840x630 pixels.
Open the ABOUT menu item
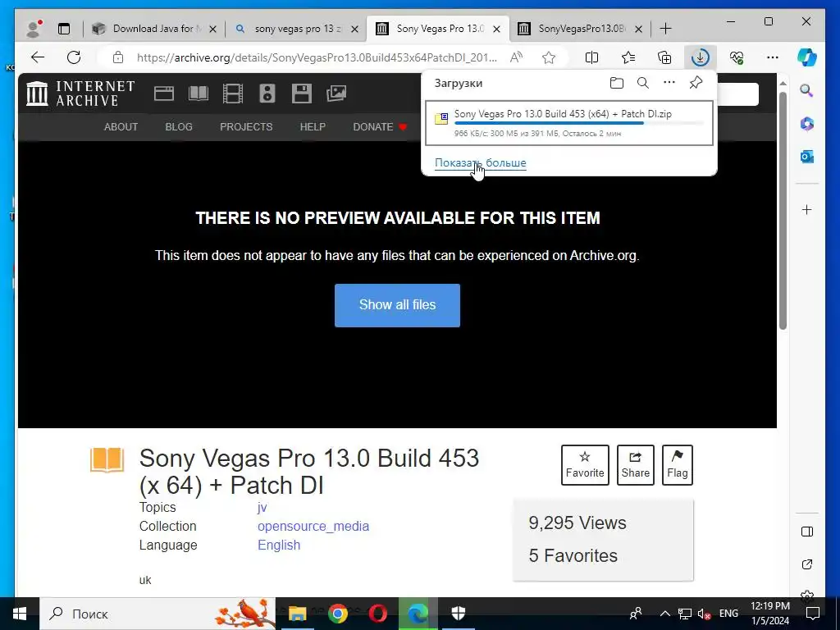point(121,127)
